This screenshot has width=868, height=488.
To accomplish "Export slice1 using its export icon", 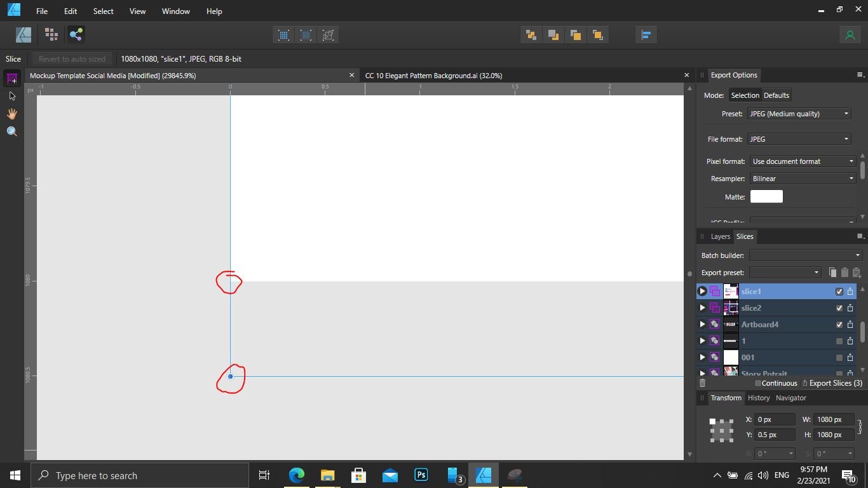I will (850, 291).
